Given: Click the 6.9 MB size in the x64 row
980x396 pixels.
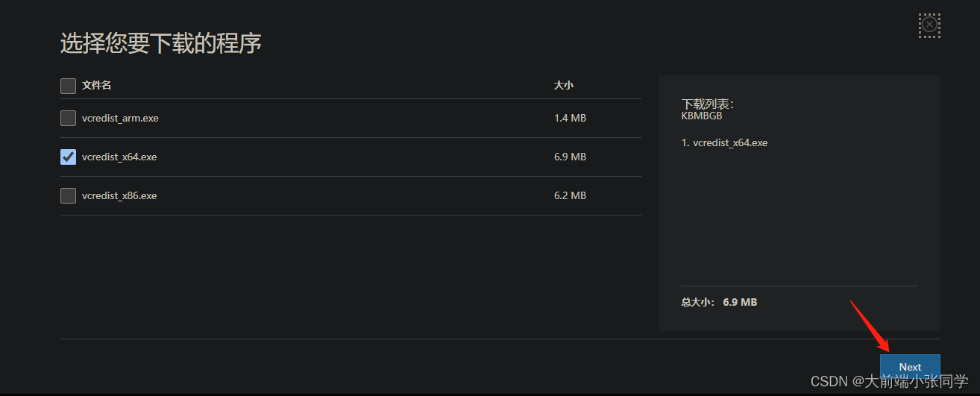Looking at the screenshot, I should point(570,157).
